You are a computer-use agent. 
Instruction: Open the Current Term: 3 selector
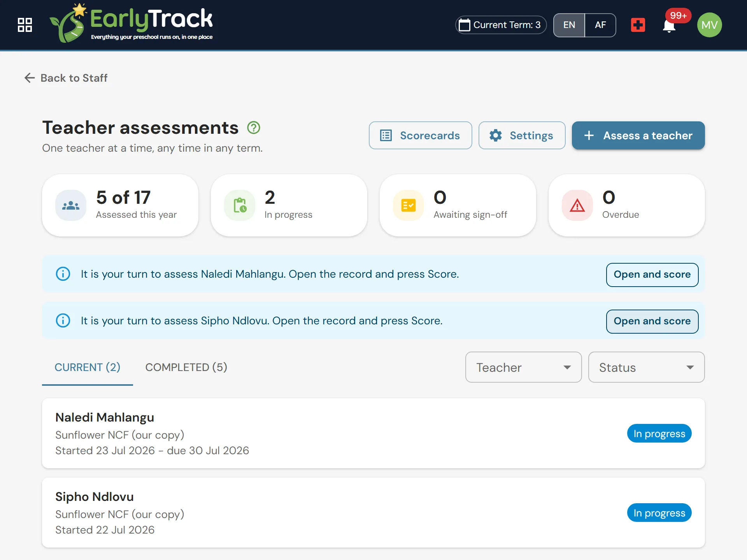coord(501,25)
